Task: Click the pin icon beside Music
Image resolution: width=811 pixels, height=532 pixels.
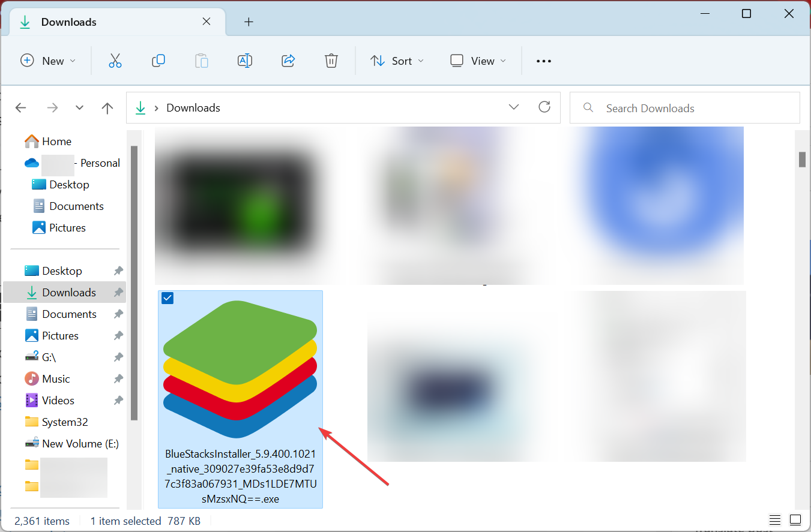Action: pyautogui.click(x=119, y=379)
